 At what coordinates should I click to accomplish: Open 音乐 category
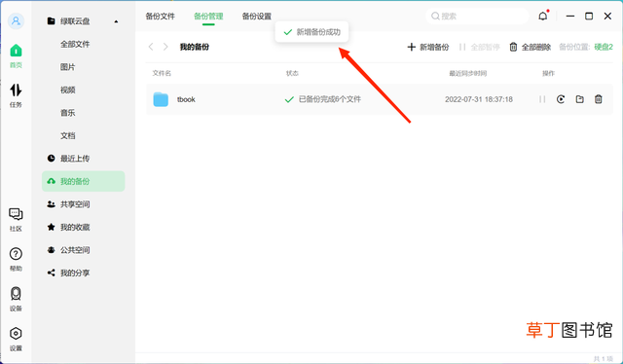click(67, 113)
